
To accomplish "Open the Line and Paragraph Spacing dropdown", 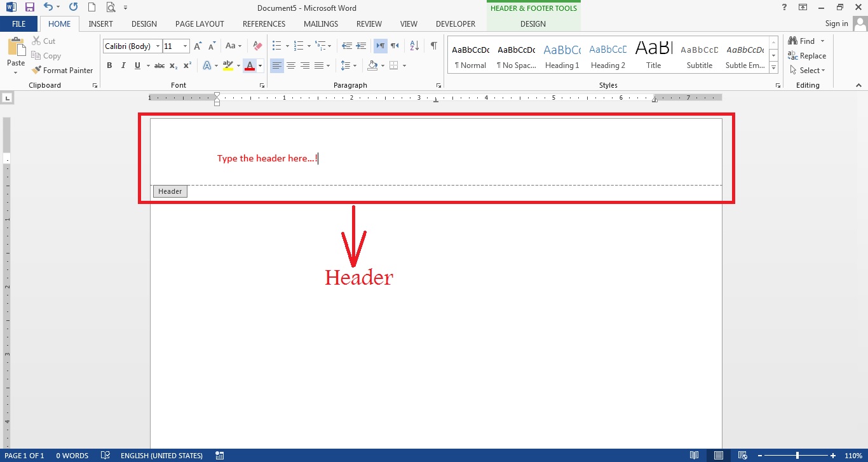I will tap(348, 65).
